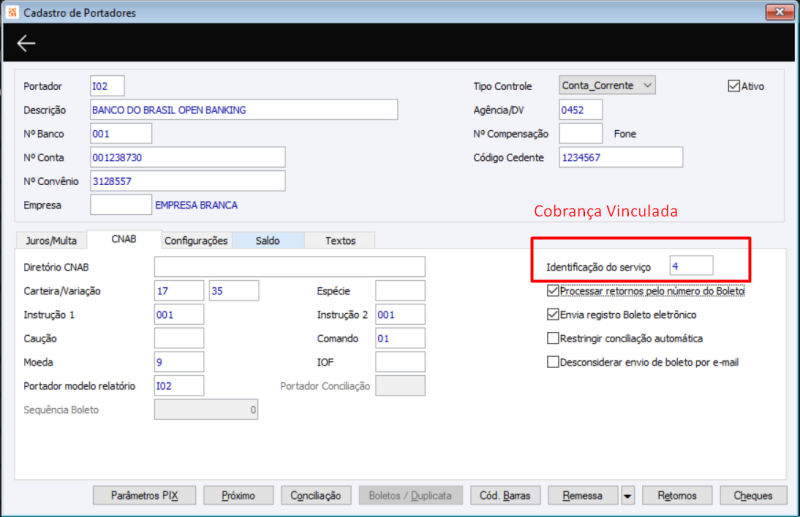This screenshot has height=517, width=800.
Task: Disable Envia registro Boleto eletrônico
Action: (x=553, y=314)
